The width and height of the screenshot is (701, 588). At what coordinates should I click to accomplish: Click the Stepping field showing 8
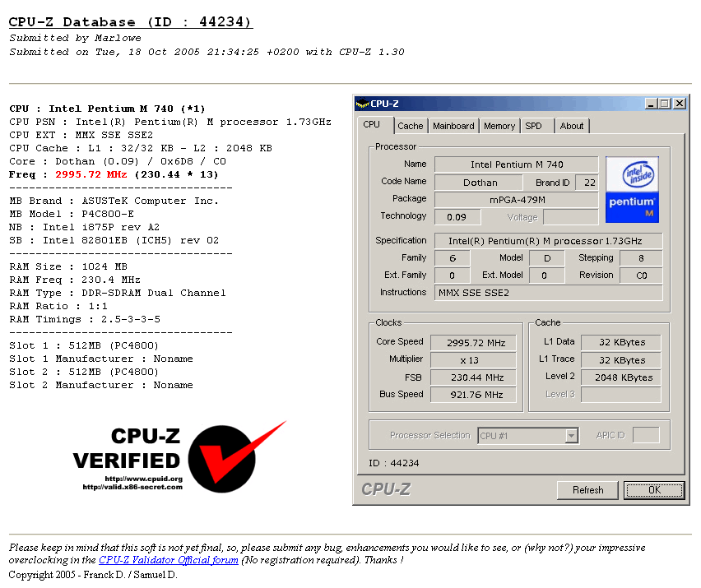coord(641,258)
